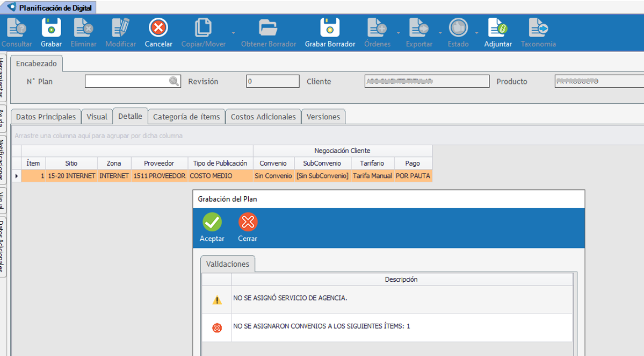Click the Órdenes toolbar icon

(x=377, y=28)
